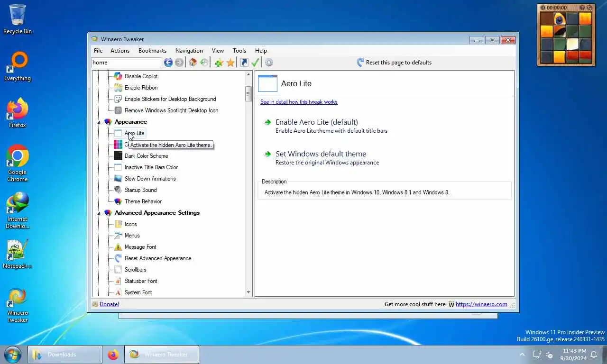Click the tree scrollbar up arrow
The width and height of the screenshot is (607, 364).
click(248, 75)
